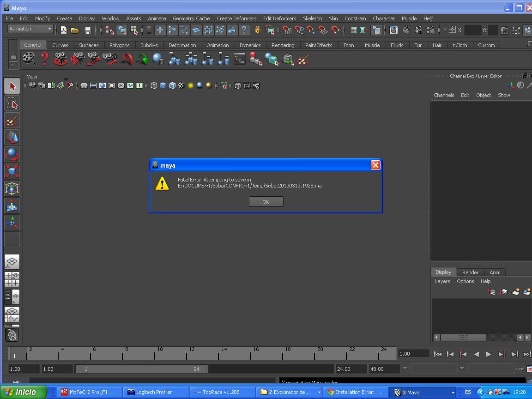Toggle select by hierarchy mode icon
The width and height of the screenshot is (532, 399).
109,30
